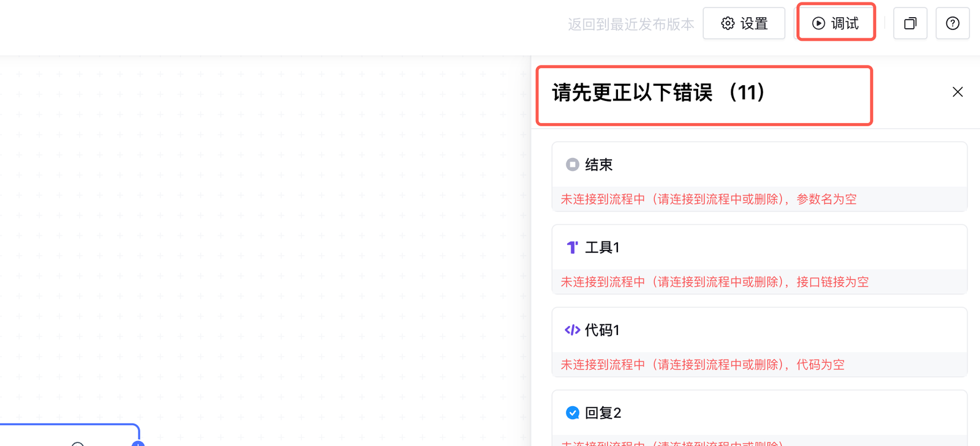Click the duplicate windows icon in the top bar

point(910,23)
